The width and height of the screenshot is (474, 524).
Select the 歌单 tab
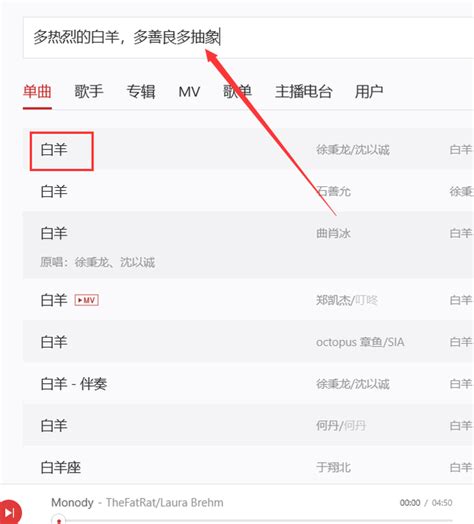point(237,91)
